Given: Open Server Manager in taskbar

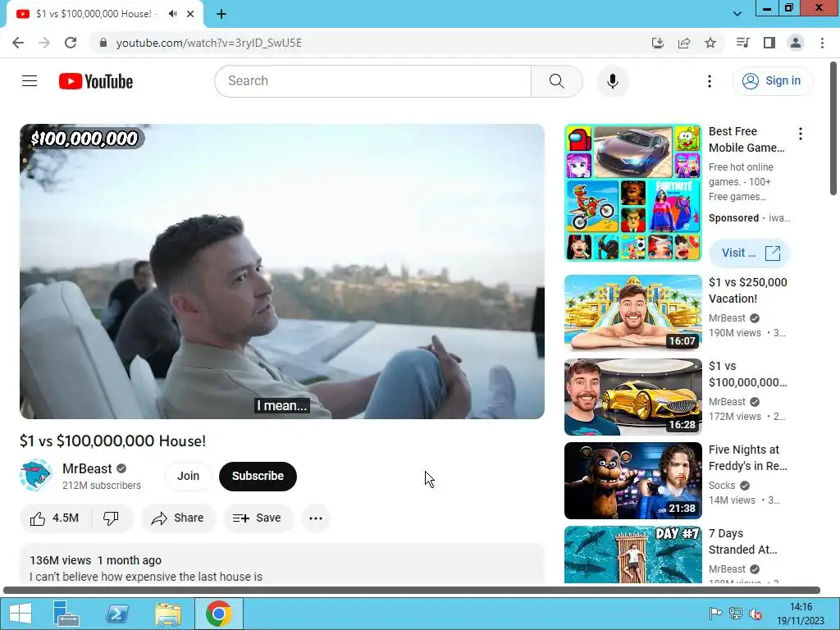Looking at the screenshot, I should [66, 614].
